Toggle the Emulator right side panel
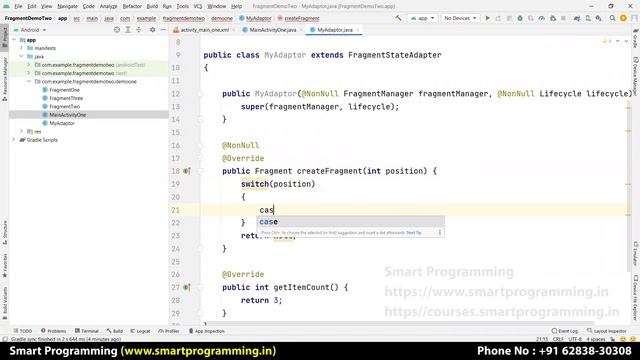The image size is (640, 360). pos(636,253)
